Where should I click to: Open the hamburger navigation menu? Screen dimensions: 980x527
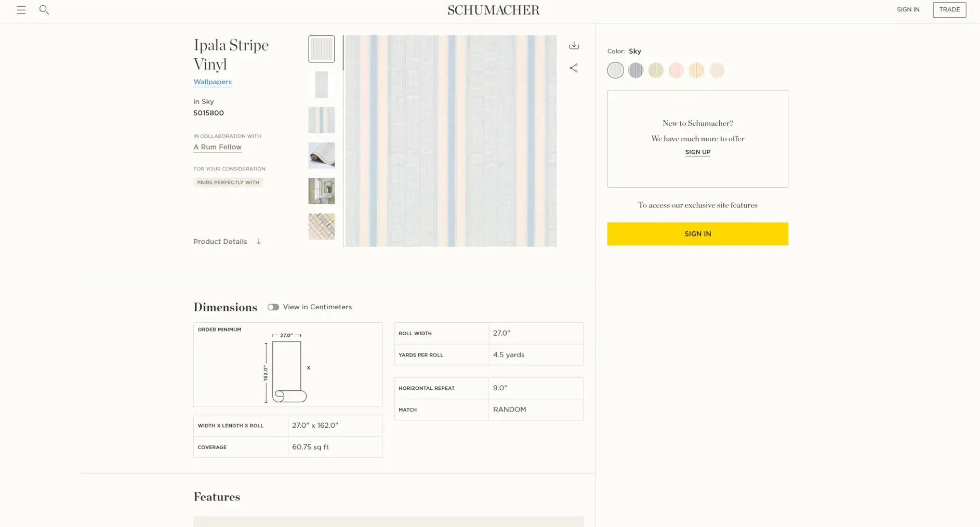[x=21, y=10]
